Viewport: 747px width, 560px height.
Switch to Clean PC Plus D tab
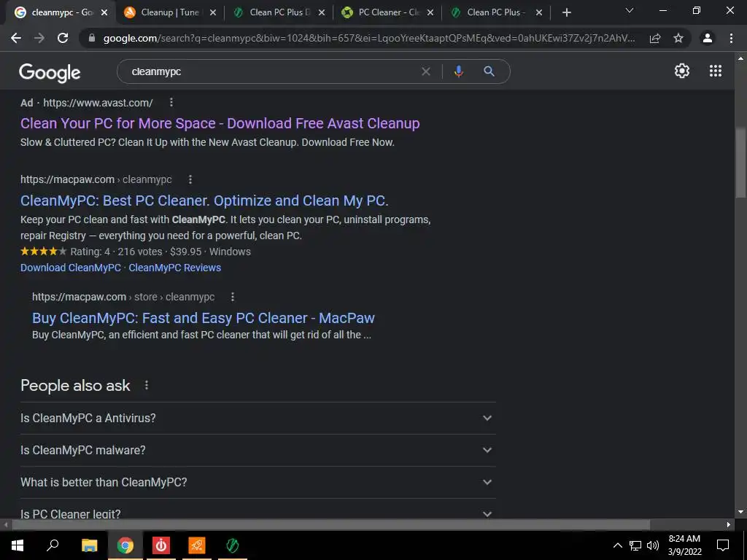(x=279, y=13)
